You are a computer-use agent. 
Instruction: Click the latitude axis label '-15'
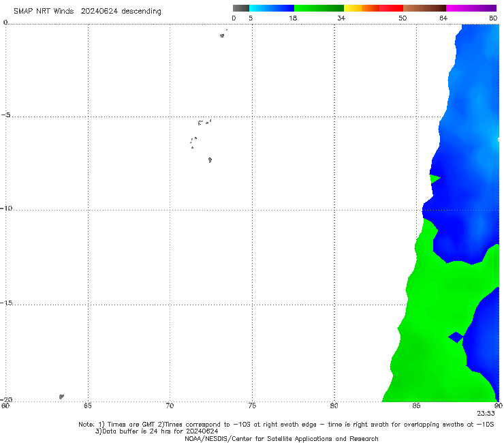coord(6,303)
